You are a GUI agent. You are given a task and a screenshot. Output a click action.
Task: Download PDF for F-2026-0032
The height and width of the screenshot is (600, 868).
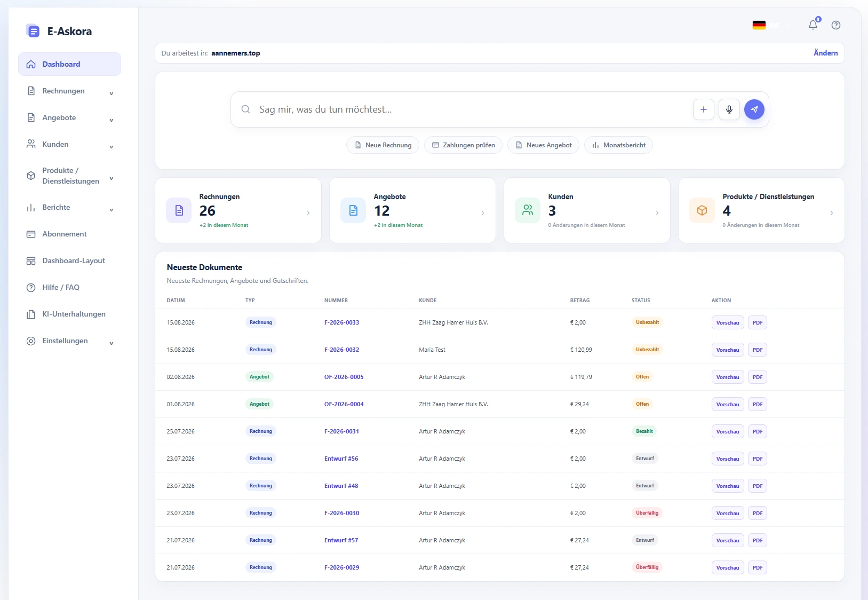pos(758,350)
